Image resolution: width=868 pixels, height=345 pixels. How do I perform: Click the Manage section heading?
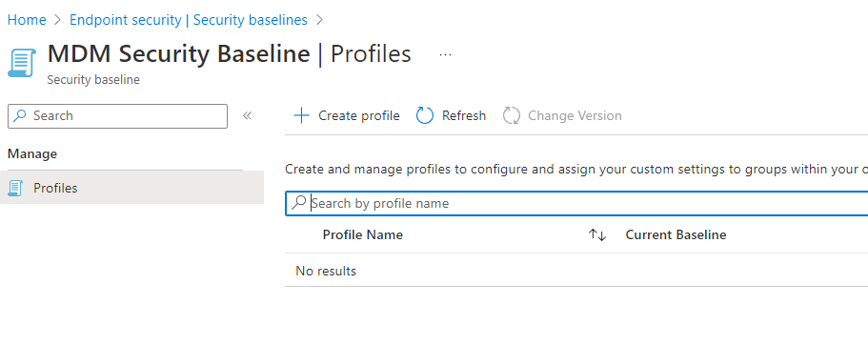pyautogui.click(x=32, y=154)
